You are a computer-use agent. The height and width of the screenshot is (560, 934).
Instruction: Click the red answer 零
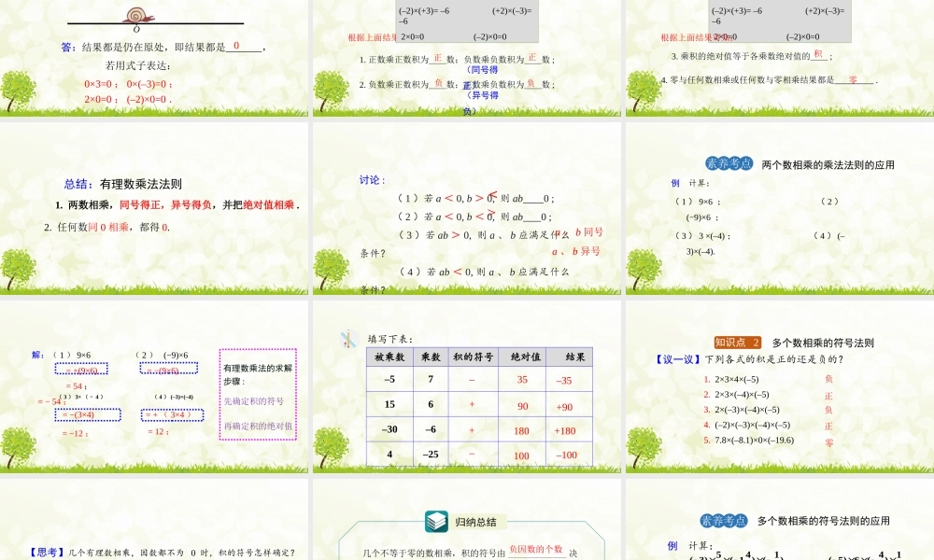click(x=829, y=442)
